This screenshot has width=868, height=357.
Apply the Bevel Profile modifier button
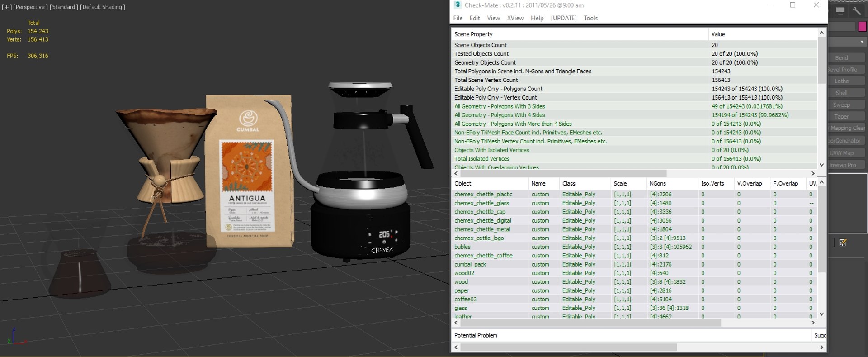tap(846, 70)
